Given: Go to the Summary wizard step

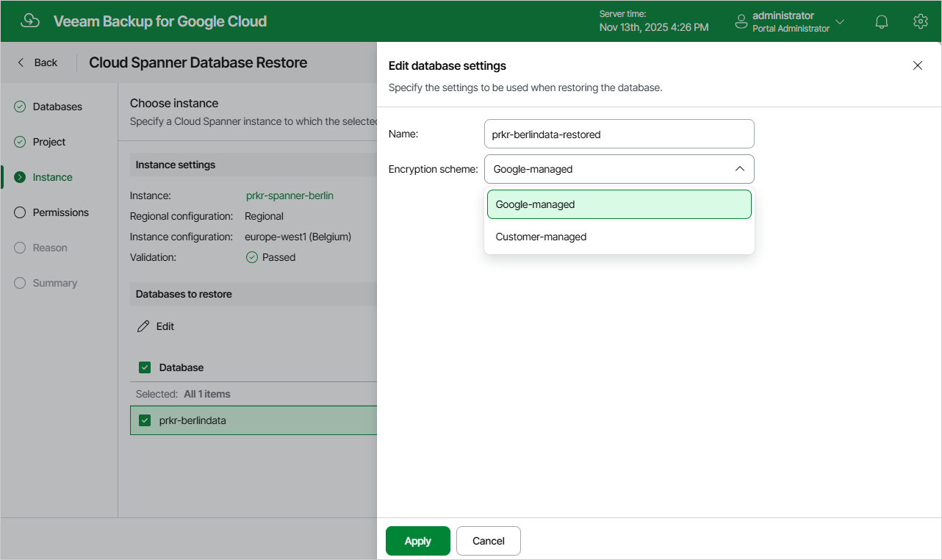Looking at the screenshot, I should tap(55, 283).
